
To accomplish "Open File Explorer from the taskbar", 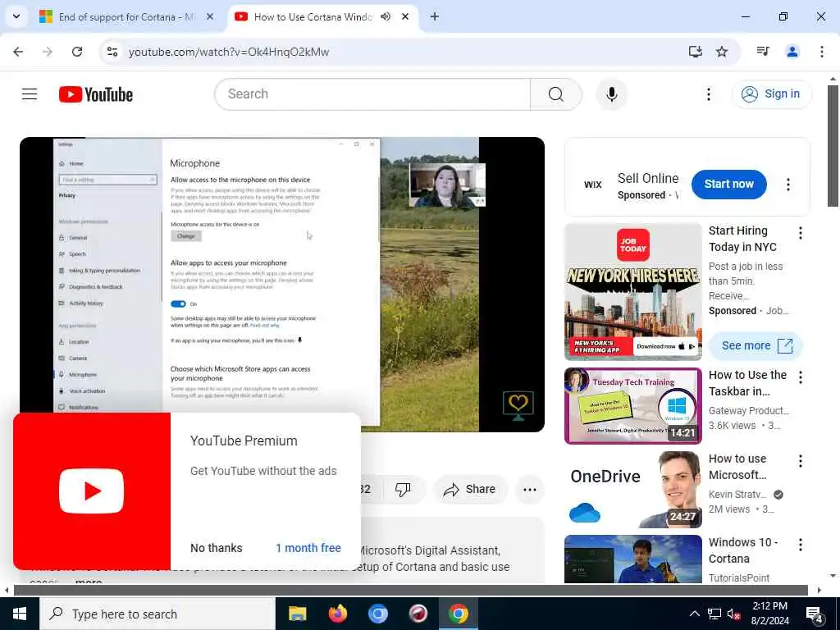I will (297, 614).
